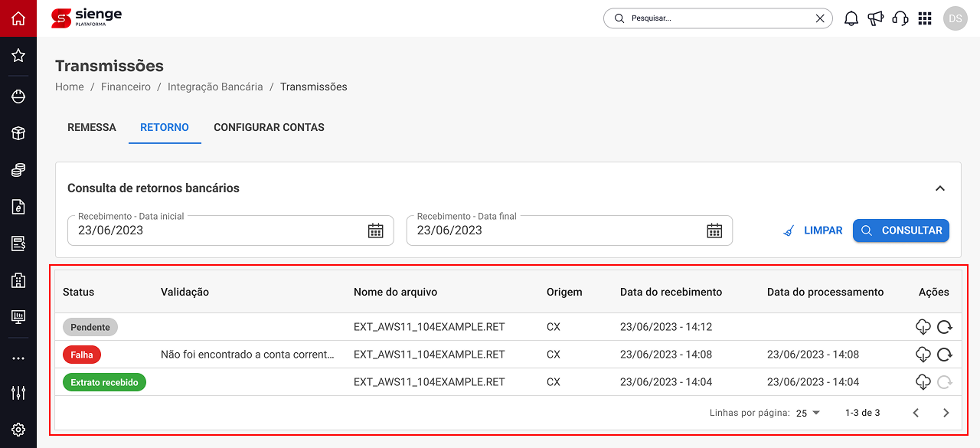Open the monitor chart icon in sidebar
The height and width of the screenshot is (448, 980).
(18, 316)
